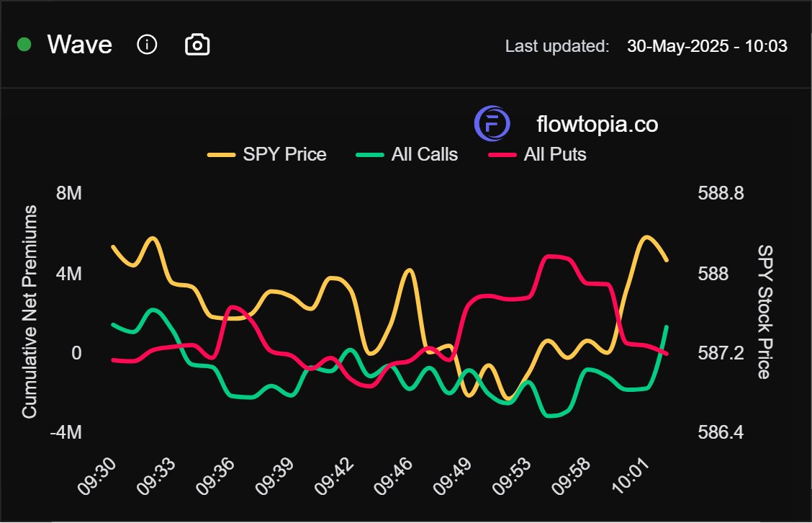Screen dimensions: 812x523
Task: Click the 09:58 time axis label
Action: click(571, 476)
